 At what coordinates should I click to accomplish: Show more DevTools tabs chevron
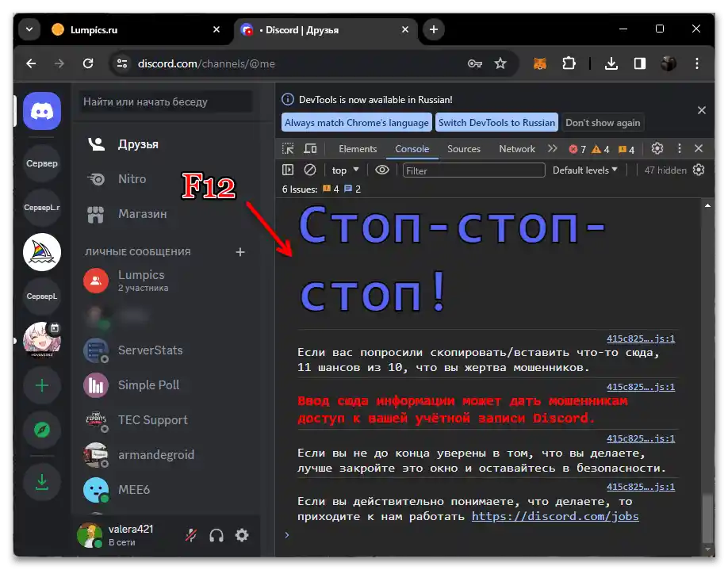(552, 148)
